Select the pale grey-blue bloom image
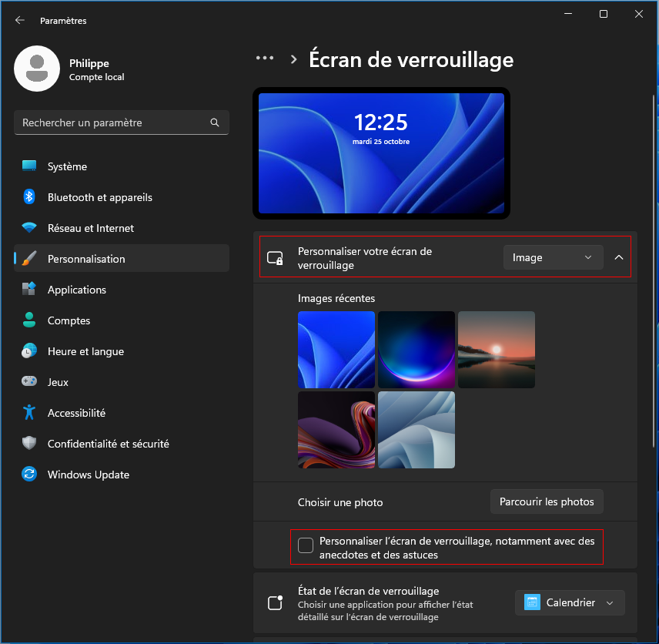659x644 pixels. coord(416,430)
